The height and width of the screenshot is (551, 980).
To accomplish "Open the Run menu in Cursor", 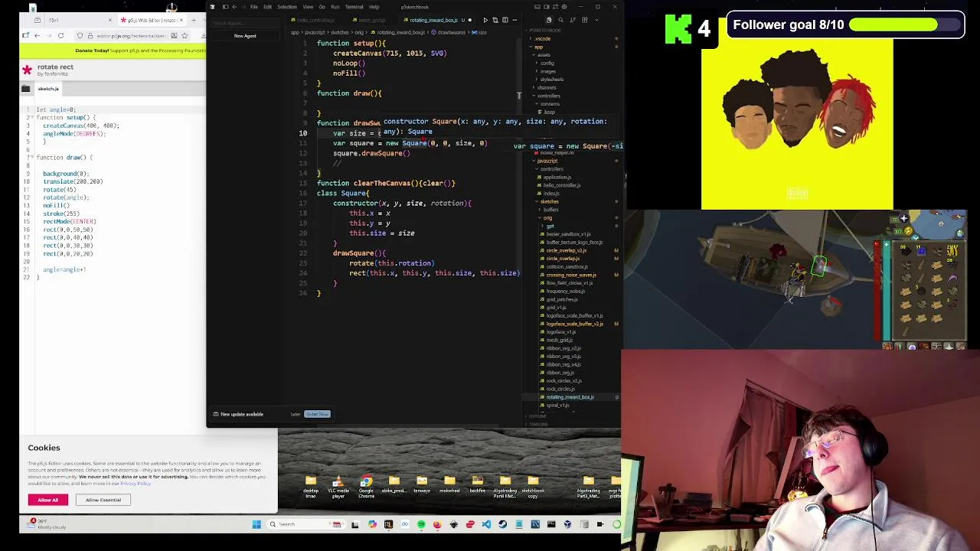I will [335, 7].
